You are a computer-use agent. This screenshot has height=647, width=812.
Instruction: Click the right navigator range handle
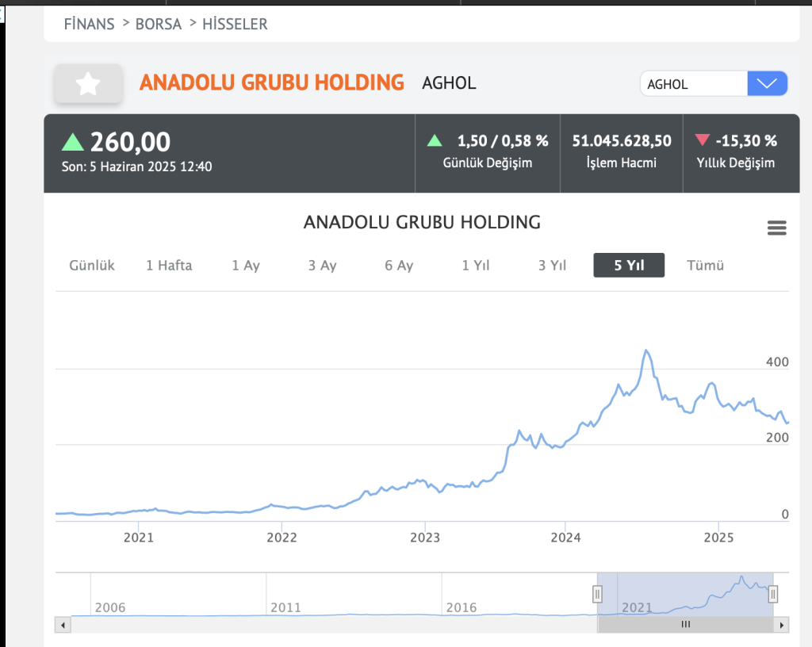(x=773, y=594)
